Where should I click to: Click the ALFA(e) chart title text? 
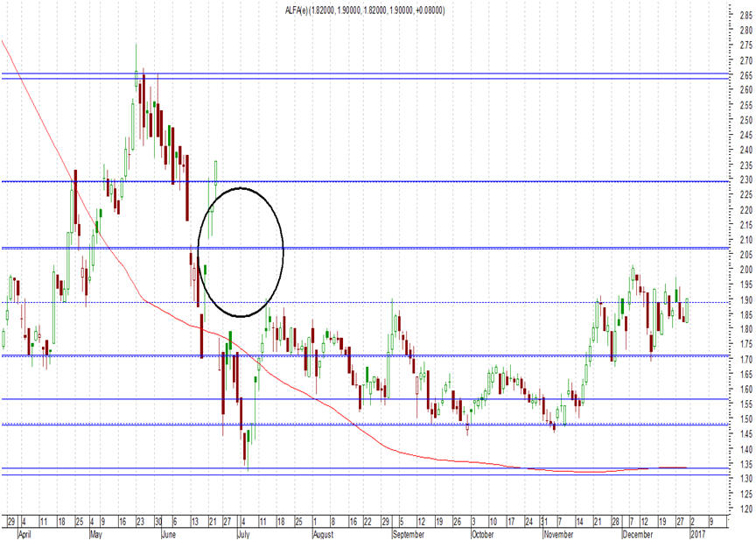(365, 11)
